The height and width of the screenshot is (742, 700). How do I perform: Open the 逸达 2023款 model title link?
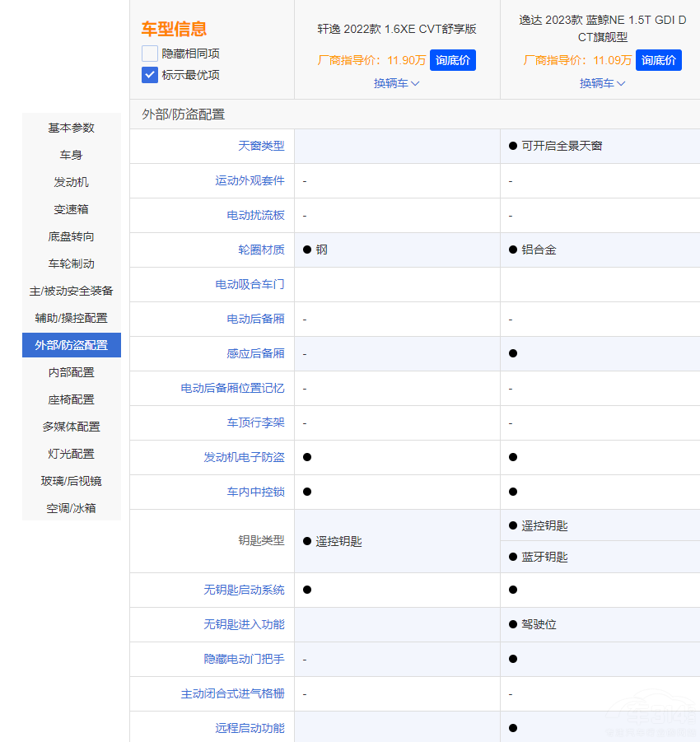coord(602,29)
